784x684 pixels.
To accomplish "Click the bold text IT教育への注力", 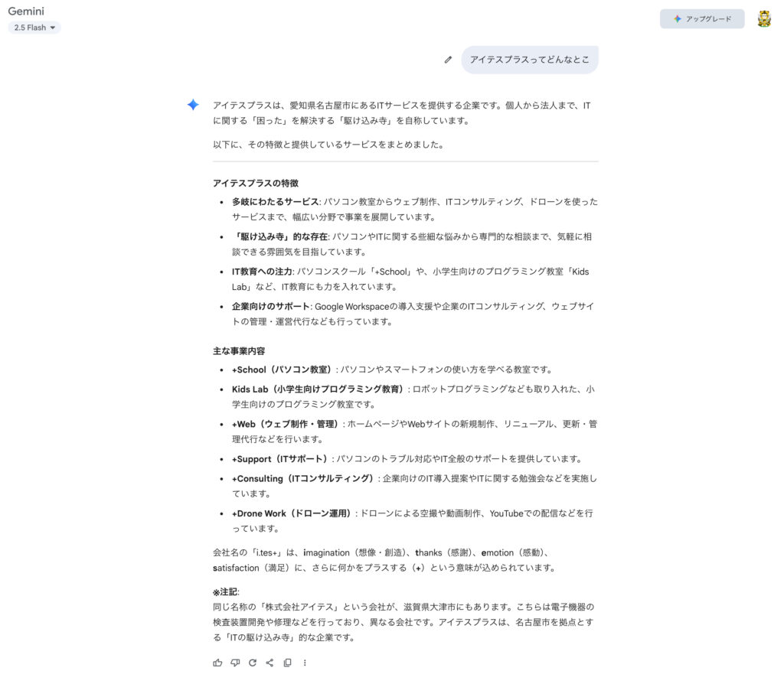I will click(x=263, y=272).
